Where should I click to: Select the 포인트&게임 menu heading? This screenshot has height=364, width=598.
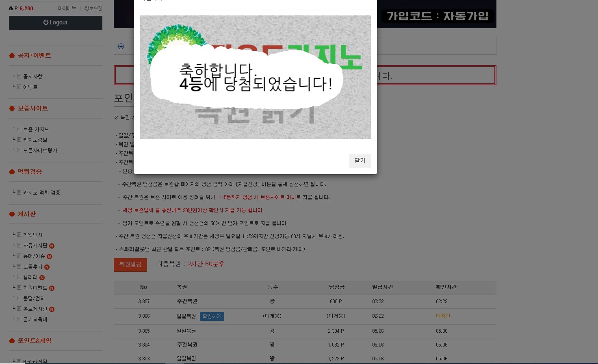point(35,341)
